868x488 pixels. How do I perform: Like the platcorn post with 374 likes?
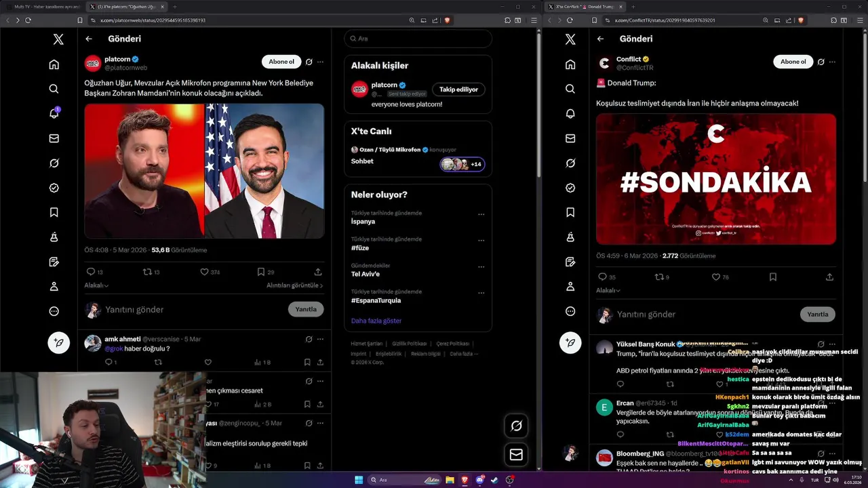tap(204, 272)
